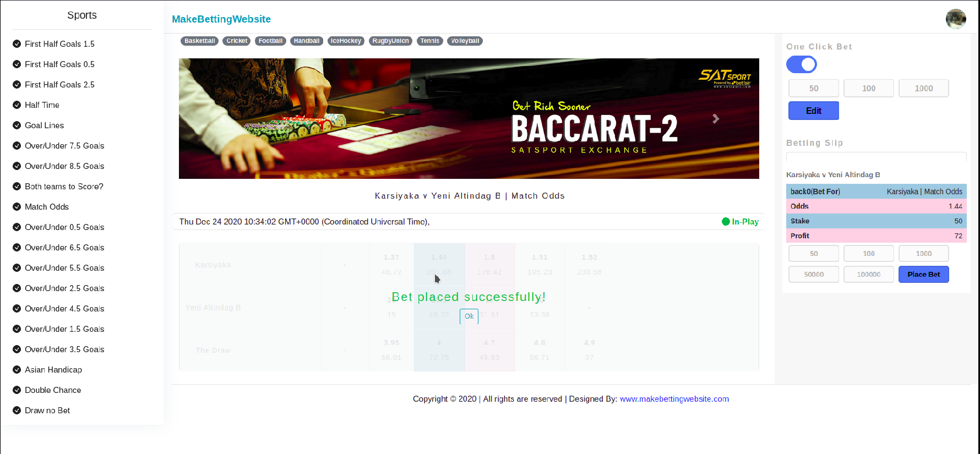Image resolution: width=980 pixels, height=454 pixels.
Task: Open the Over/Under 5.5 Goals market
Action: (x=64, y=268)
